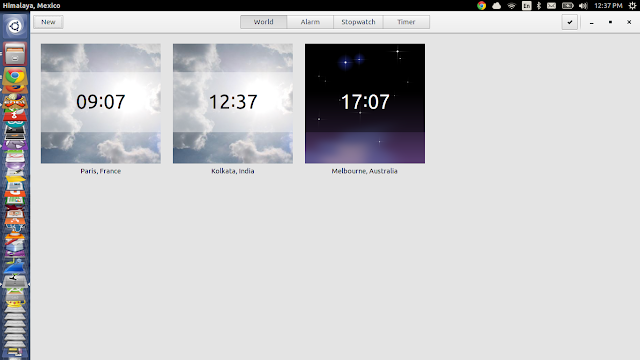Open the Paris, France clock tile

pyautogui.click(x=101, y=104)
